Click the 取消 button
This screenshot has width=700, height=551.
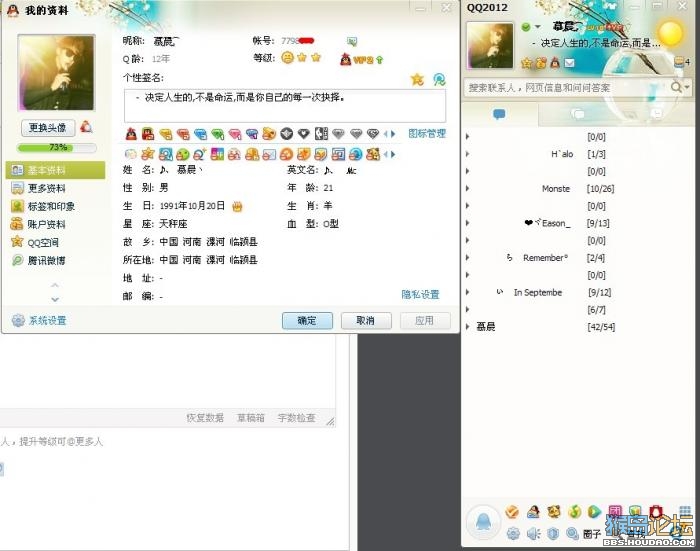click(366, 320)
